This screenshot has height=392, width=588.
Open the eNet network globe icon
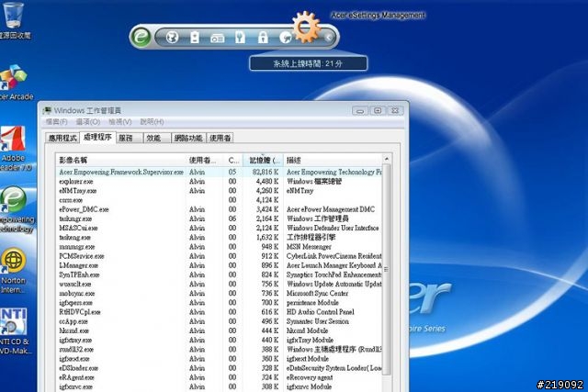[172, 37]
